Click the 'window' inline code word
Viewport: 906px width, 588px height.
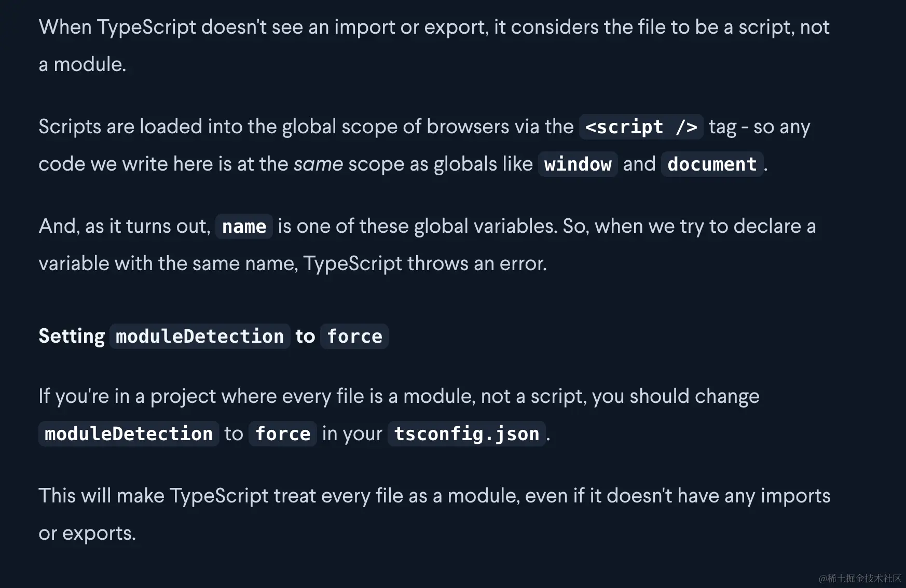pyautogui.click(x=578, y=164)
